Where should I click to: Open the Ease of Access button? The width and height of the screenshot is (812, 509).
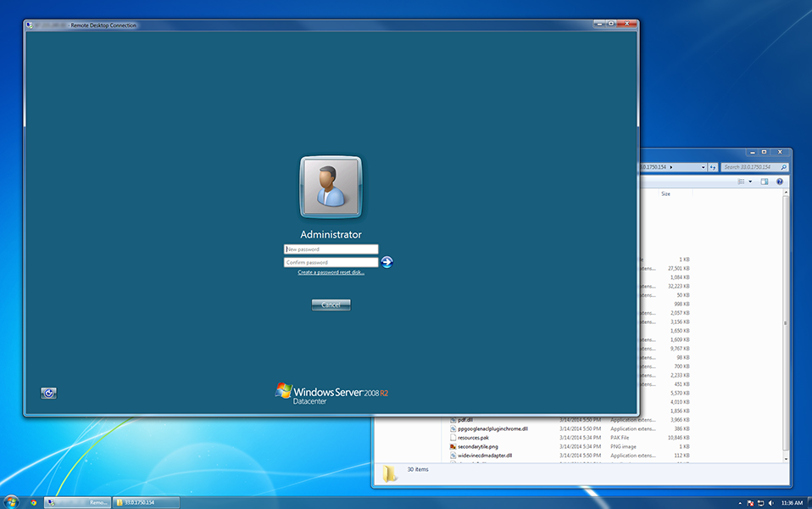point(49,393)
